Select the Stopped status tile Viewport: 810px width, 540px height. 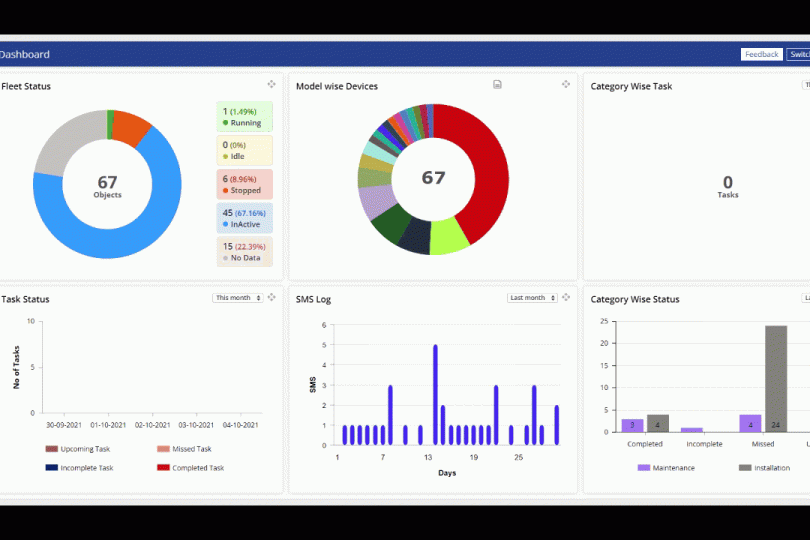pyautogui.click(x=244, y=184)
